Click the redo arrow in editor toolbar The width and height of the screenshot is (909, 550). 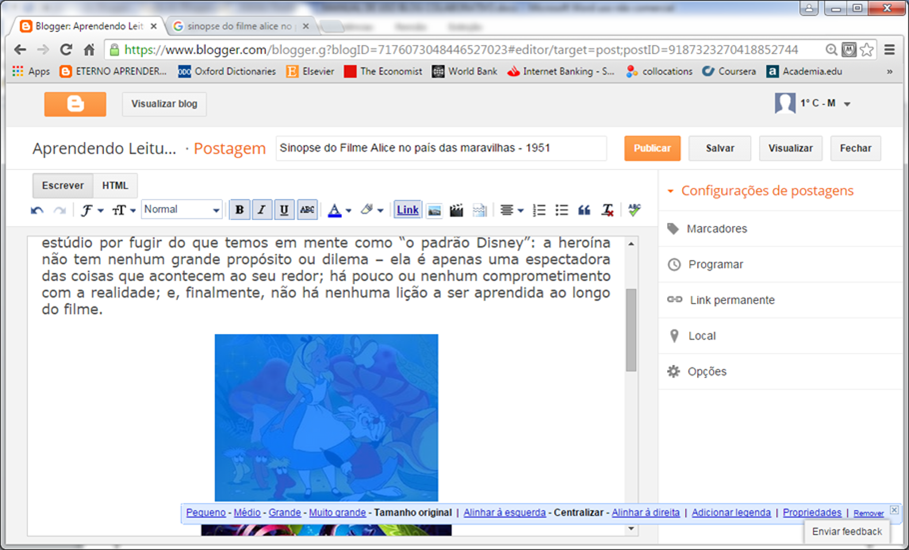[59, 210]
